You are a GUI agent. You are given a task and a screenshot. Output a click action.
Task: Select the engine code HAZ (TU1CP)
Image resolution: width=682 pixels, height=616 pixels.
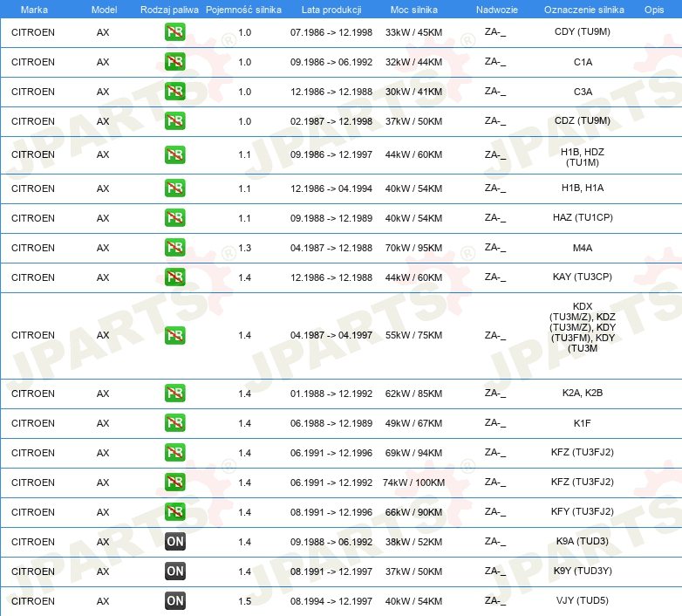(x=583, y=217)
